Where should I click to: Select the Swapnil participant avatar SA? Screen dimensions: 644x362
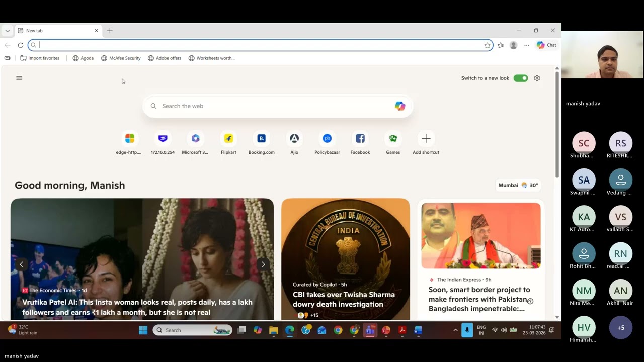coord(584,180)
